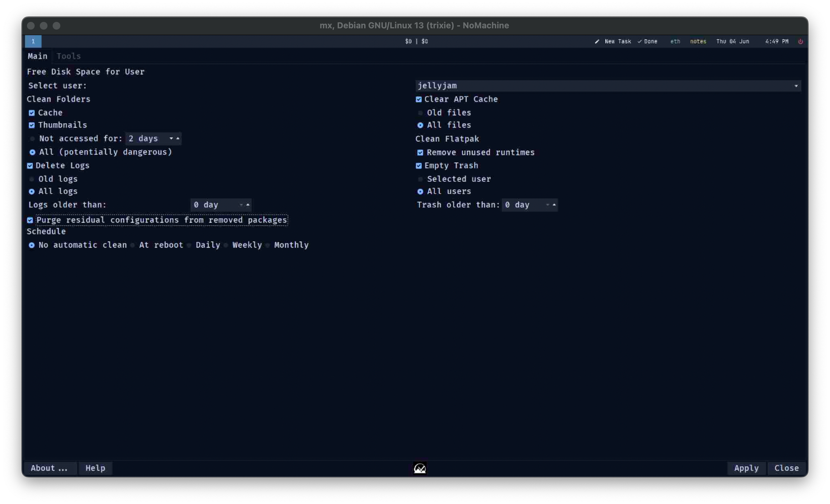Click the Thu 04 Jun date
This screenshot has width=830, height=504.
pyautogui.click(x=732, y=41)
